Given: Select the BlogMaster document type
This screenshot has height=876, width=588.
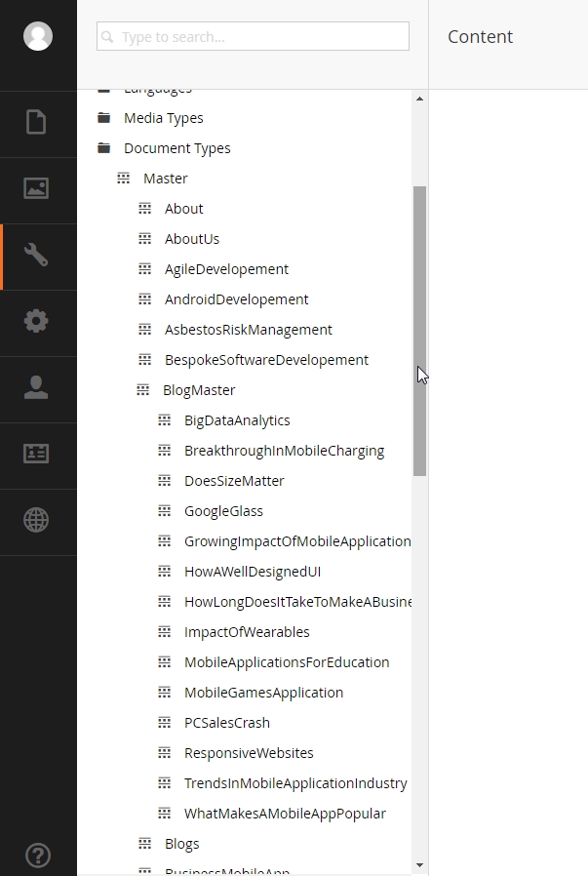Looking at the screenshot, I should (199, 390).
